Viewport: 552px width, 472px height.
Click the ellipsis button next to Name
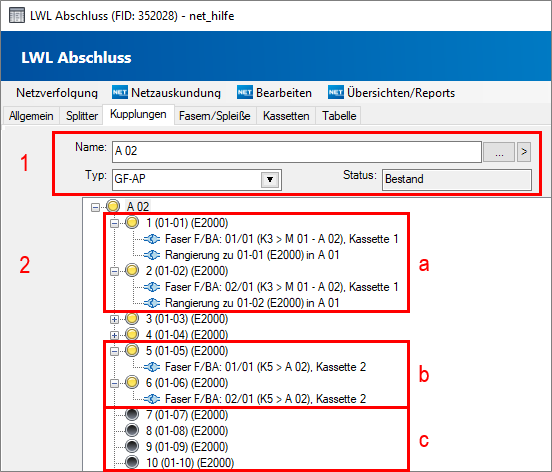click(499, 152)
